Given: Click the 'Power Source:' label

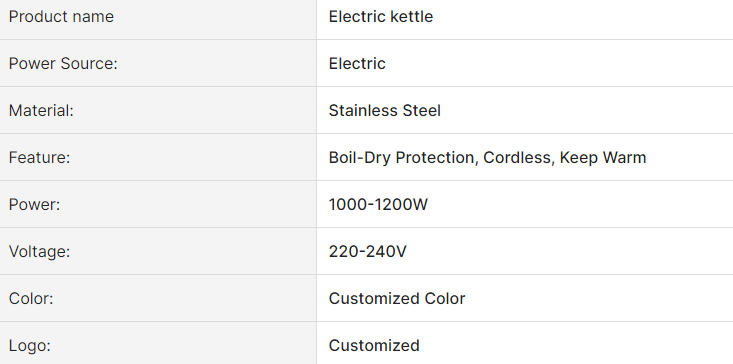Looking at the screenshot, I should tap(63, 64).
